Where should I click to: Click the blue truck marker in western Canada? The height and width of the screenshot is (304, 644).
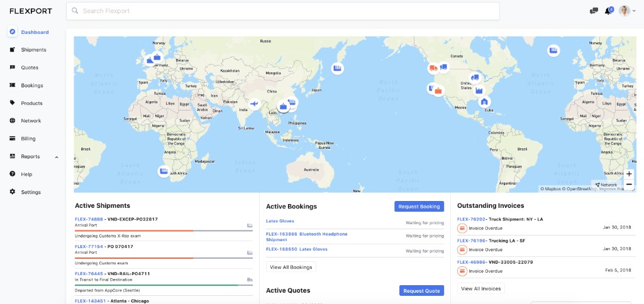coord(443,67)
